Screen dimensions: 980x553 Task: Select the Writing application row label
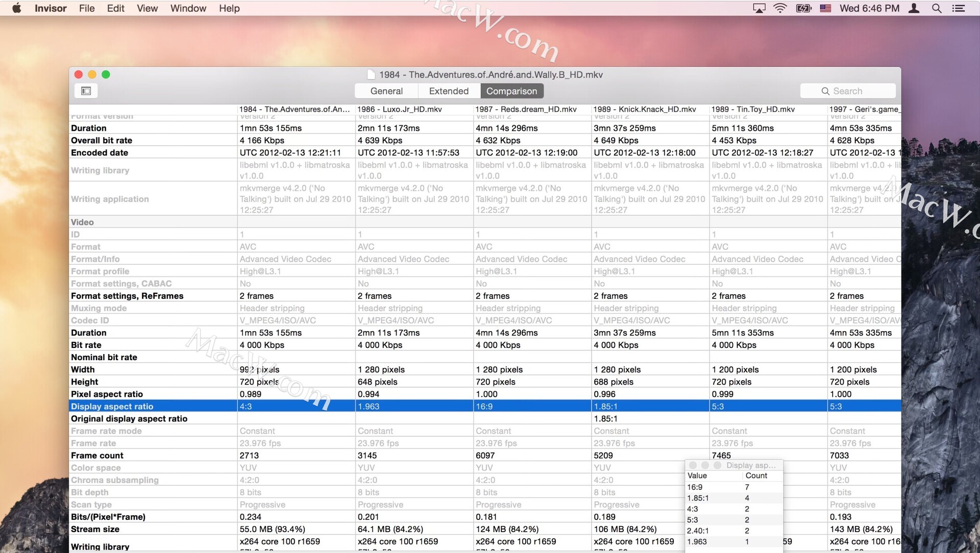110,199
